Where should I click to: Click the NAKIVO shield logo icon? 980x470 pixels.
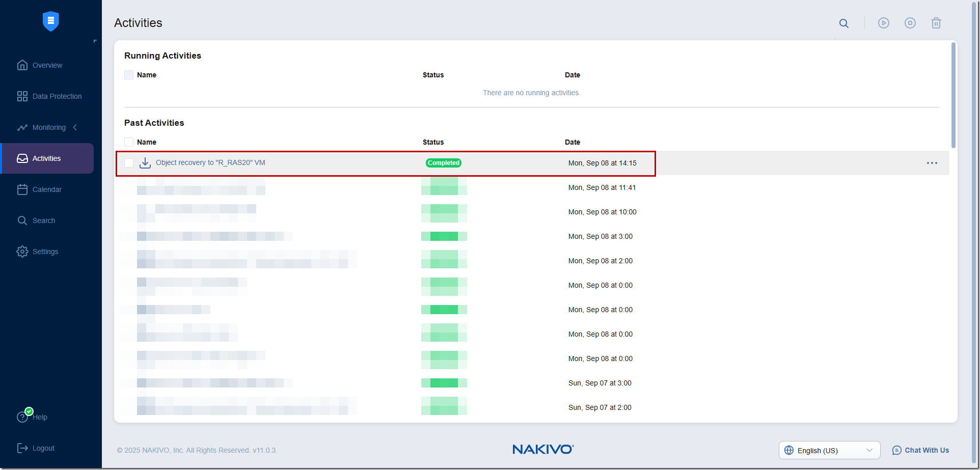coord(50,21)
